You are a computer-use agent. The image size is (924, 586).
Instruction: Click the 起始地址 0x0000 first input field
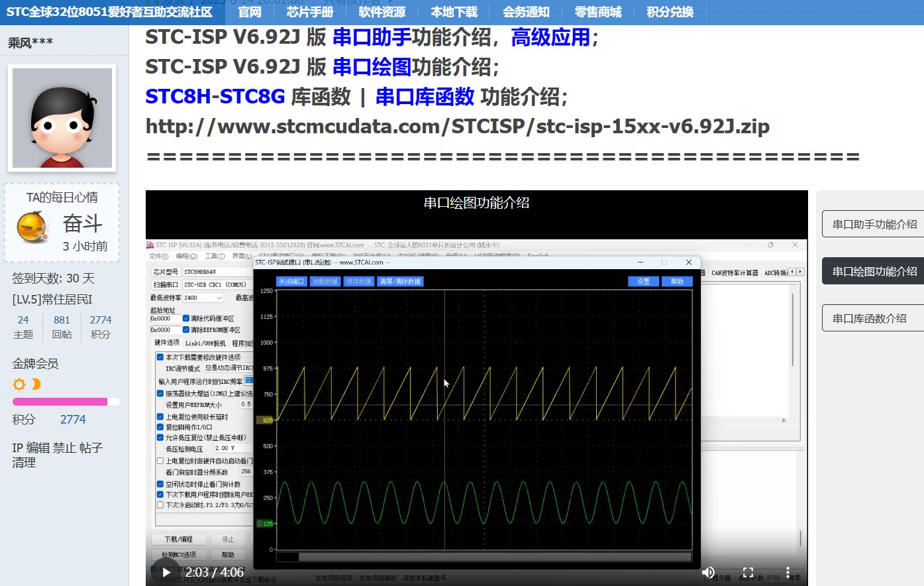pos(165,318)
